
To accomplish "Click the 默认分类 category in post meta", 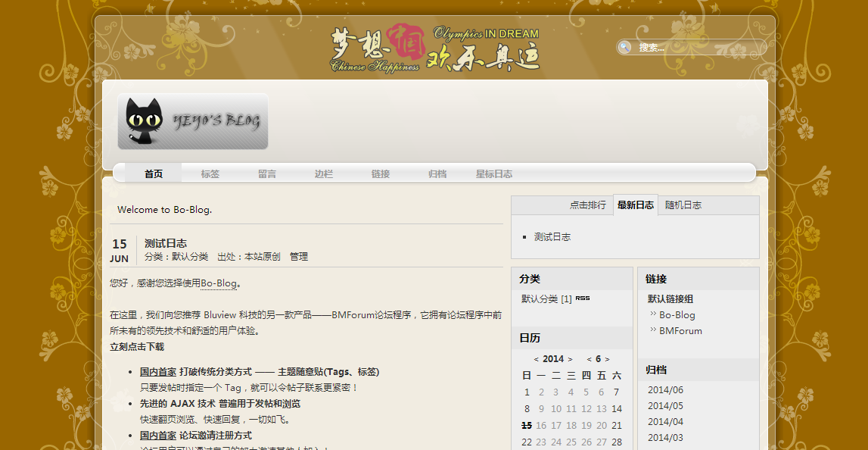I will 190,257.
